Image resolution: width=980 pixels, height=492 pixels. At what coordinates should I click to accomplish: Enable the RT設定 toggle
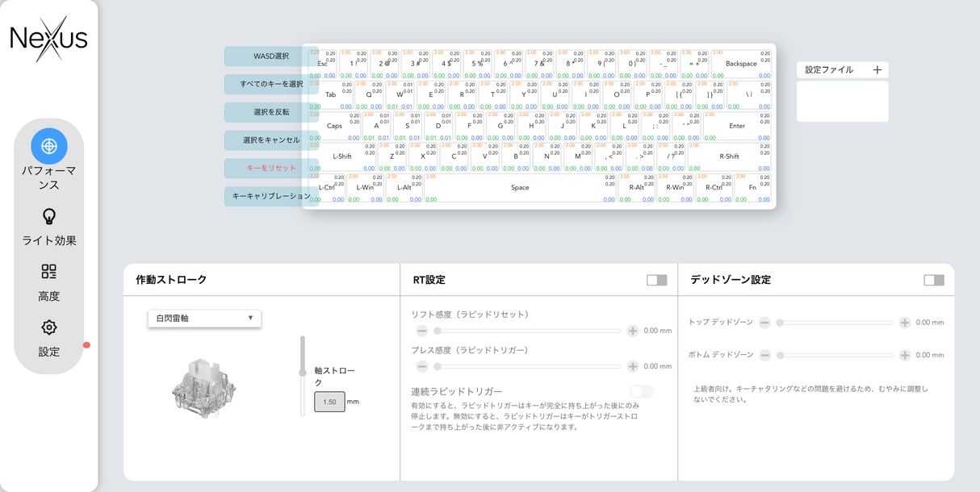[656, 280]
